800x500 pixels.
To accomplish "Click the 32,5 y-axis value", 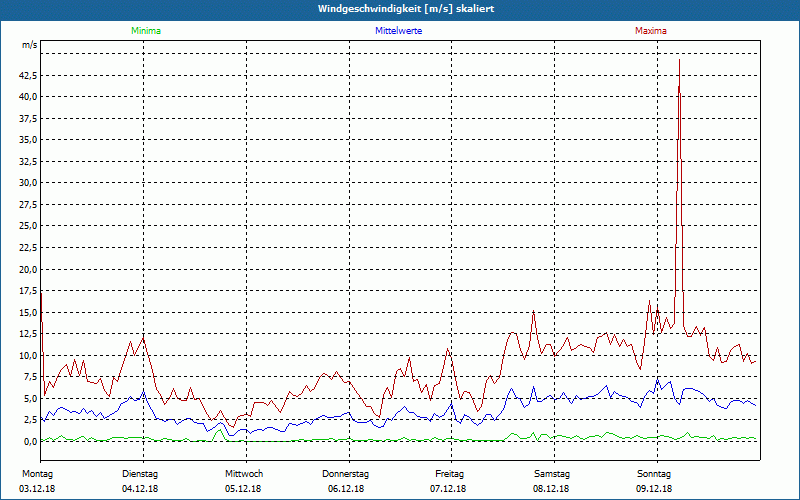I will point(27,162).
